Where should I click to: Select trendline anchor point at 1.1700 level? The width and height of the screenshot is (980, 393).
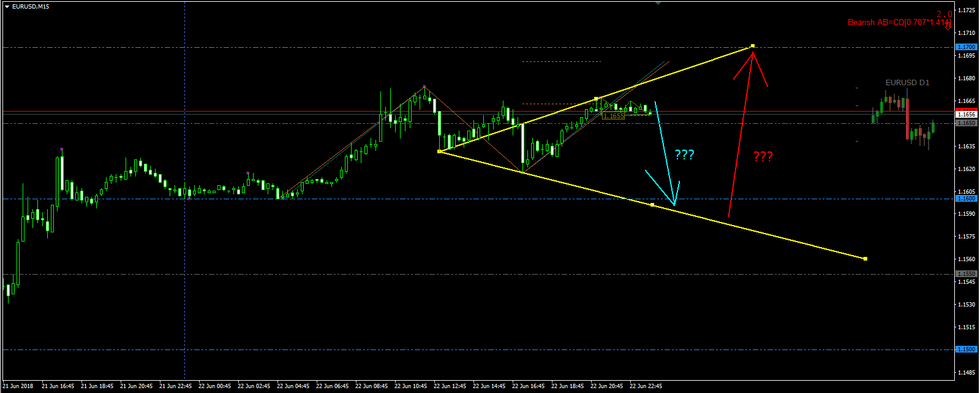click(x=753, y=46)
